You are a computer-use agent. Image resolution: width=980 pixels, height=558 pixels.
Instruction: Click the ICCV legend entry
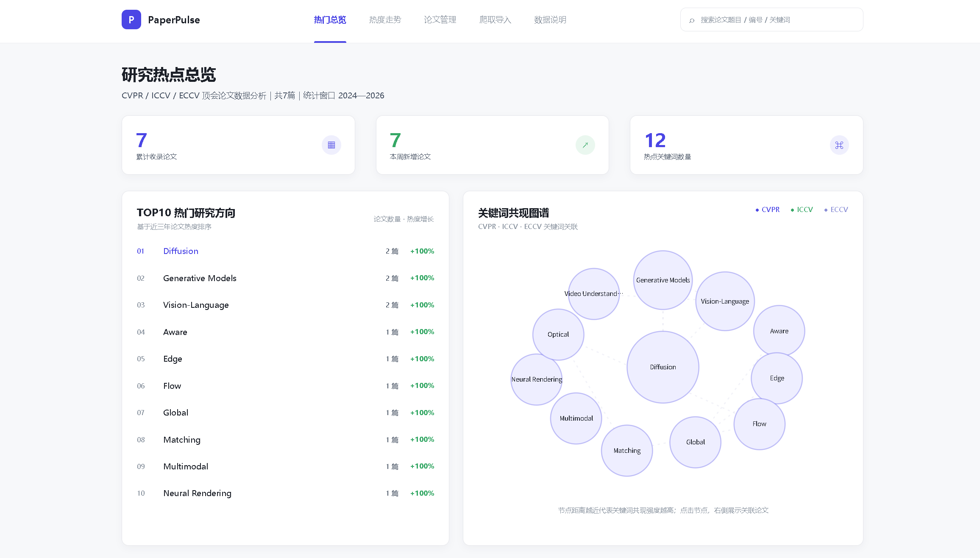(x=802, y=209)
